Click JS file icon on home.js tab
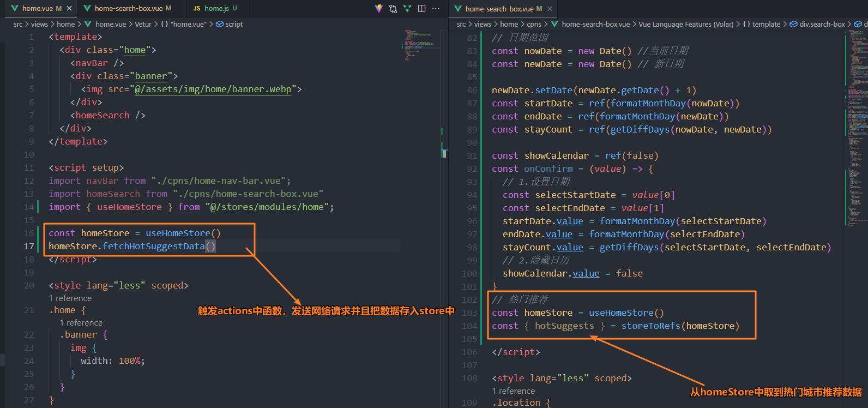Image resolution: width=868 pixels, height=408 pixels. tap(197, 8)
